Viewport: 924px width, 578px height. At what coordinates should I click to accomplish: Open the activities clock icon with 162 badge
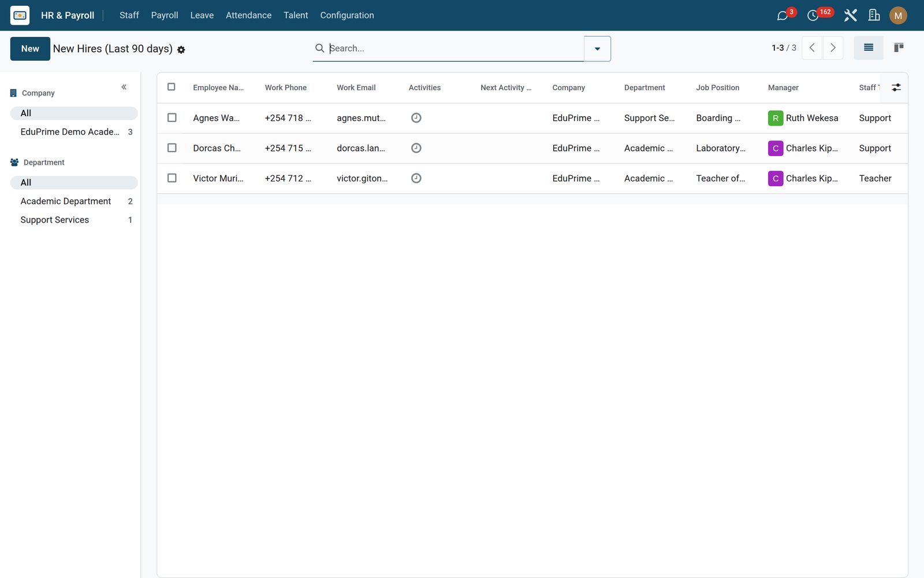pos(813,16)
